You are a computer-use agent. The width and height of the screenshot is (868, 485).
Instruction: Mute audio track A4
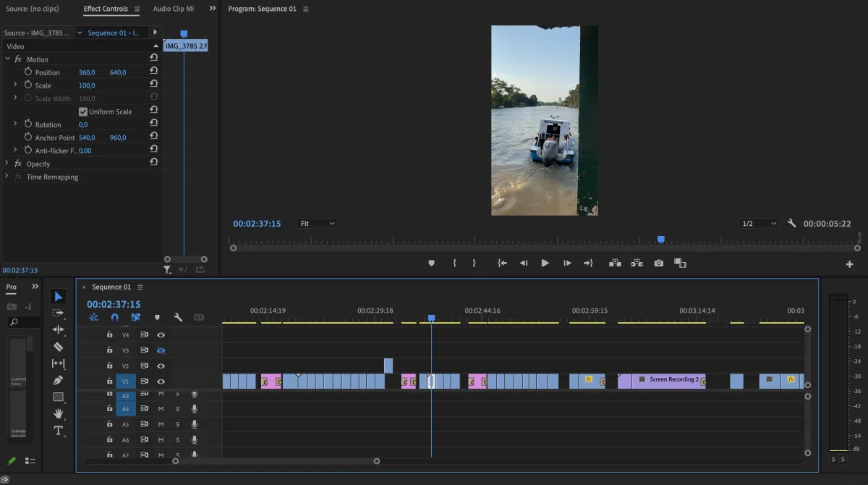[161, 409]
